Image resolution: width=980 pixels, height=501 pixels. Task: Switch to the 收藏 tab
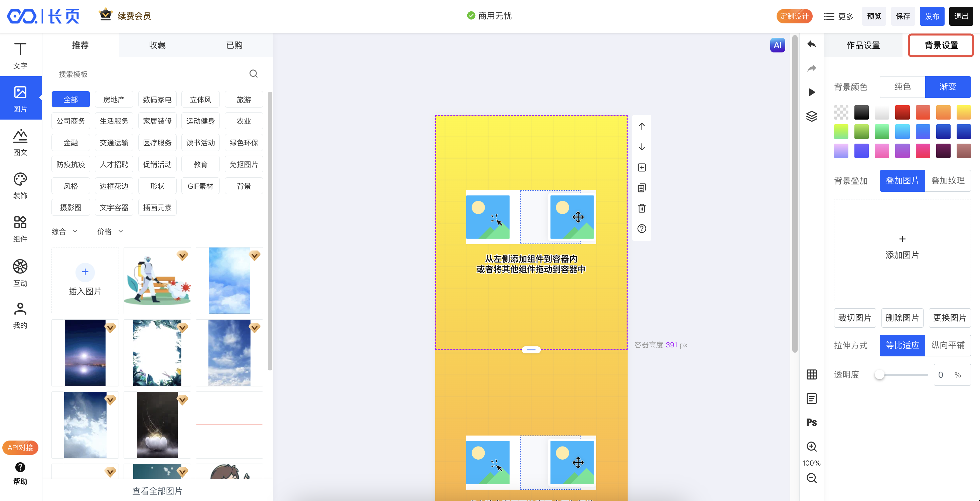pyautogui.click(x=157, y=45)
